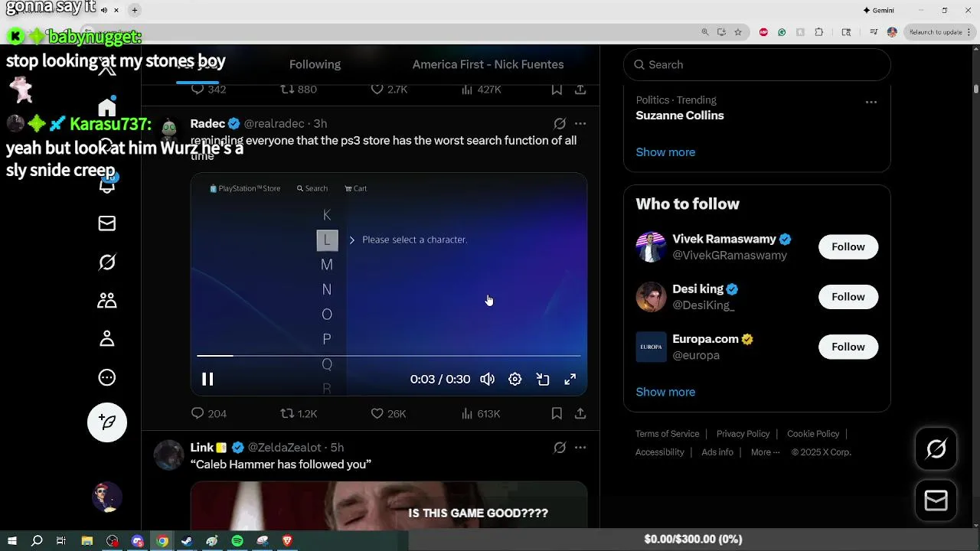The image size is (980, 551).
Task: Open new browser tab with plus
Action: pyautogui.click(x=135, y=11)
